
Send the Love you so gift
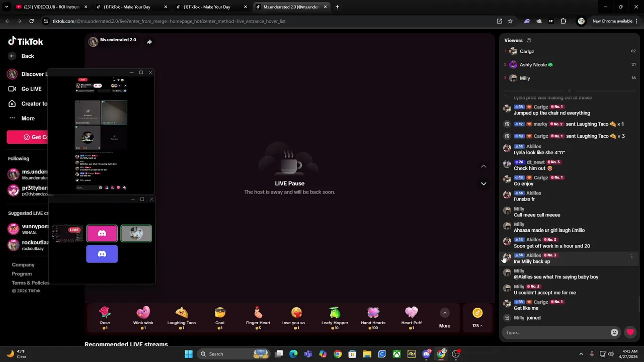coord(296,318)
